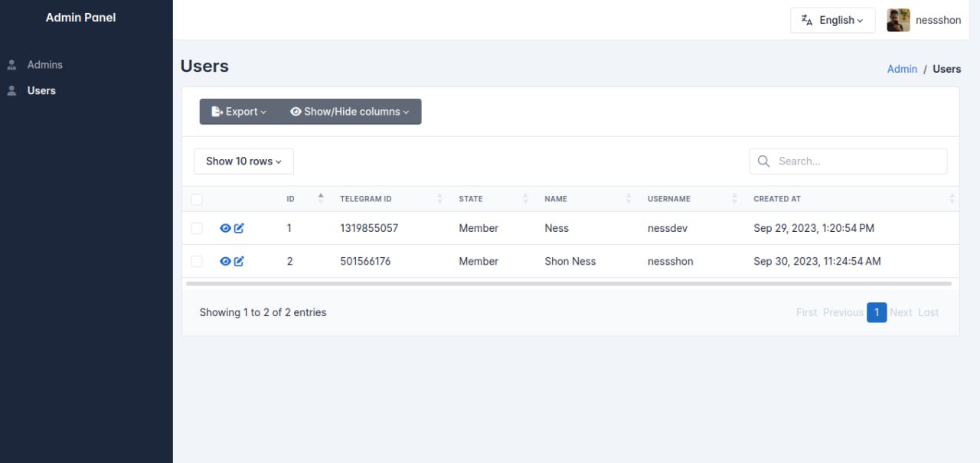Click the edit pencil icon for Shon Ness
Screen dimensions: 980x463
point(239,261)
